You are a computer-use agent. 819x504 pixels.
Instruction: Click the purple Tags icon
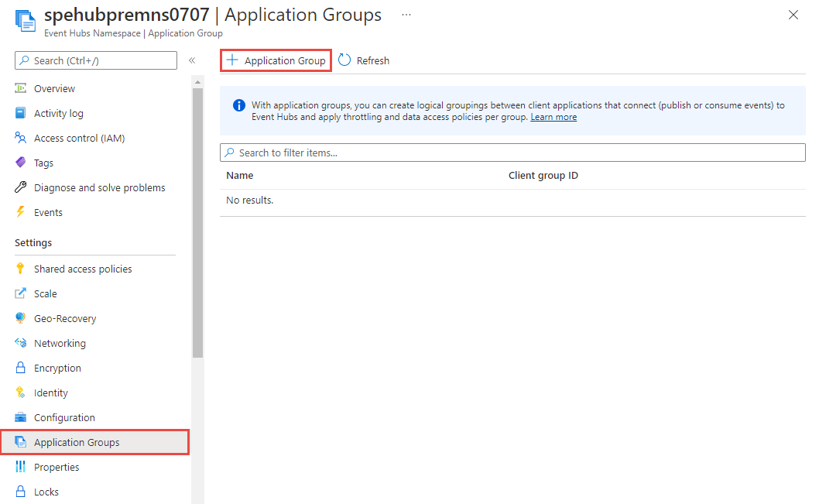20,163
